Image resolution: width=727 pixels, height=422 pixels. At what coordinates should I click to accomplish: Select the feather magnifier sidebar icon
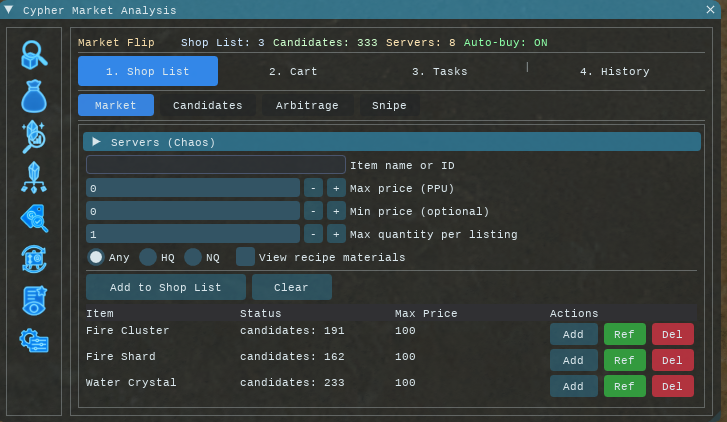(35, 137)
